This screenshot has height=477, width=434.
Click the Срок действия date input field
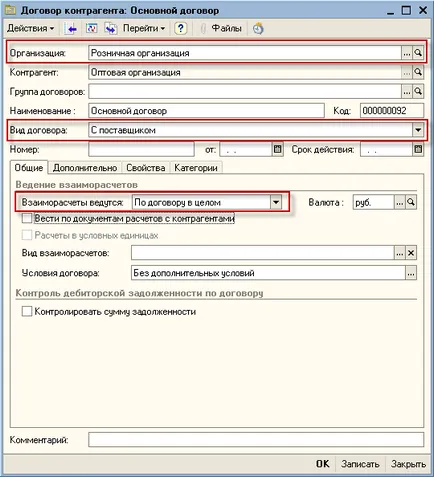(x=387, y=149)
